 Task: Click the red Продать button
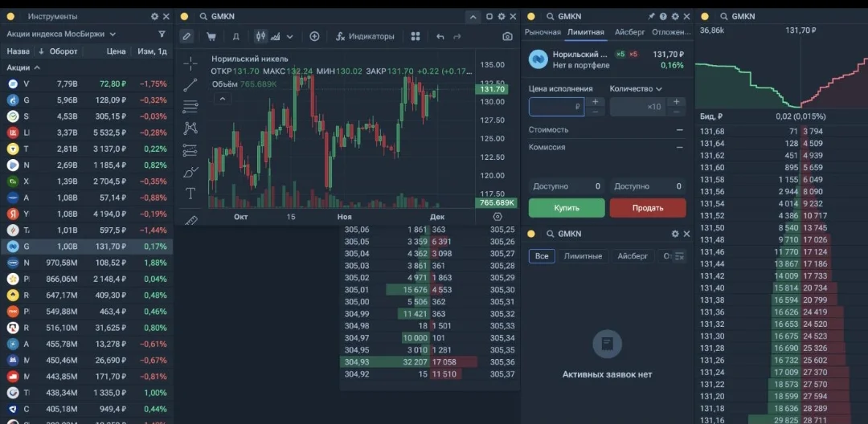648,208
